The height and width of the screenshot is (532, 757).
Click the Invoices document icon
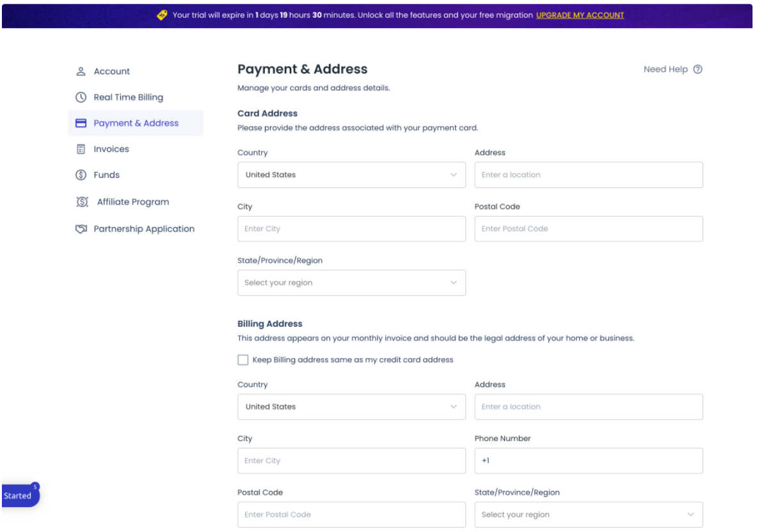pyautogui.click(x=81, y=149)
